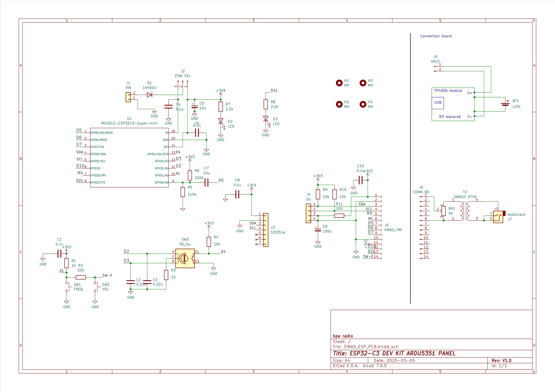This screenshot has height=392, width=555.
Task: Select resistor R11 100 symbol
Action: [339, 216]
